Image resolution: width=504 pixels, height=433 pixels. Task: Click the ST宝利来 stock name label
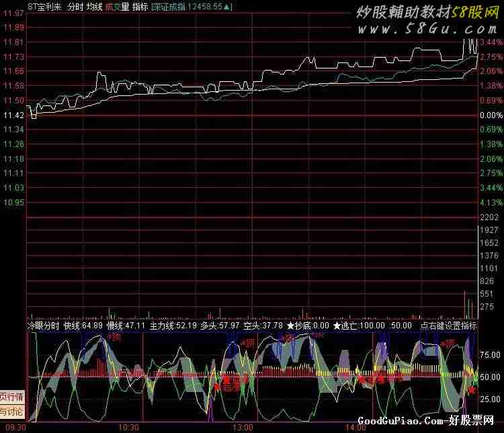(x=44, y=7)
